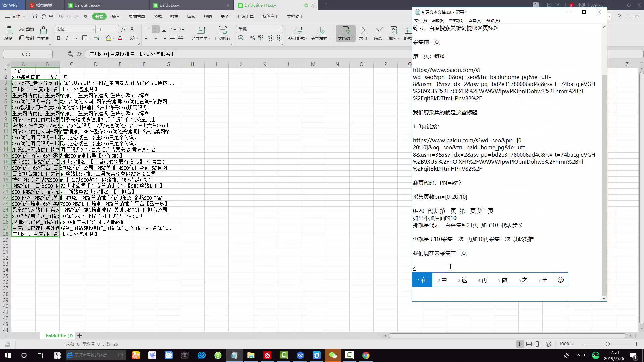The height and width of the screenshot is (362, 644).
Task: Select the Format Painter (格式刷) tool
Action: (43, 34)
